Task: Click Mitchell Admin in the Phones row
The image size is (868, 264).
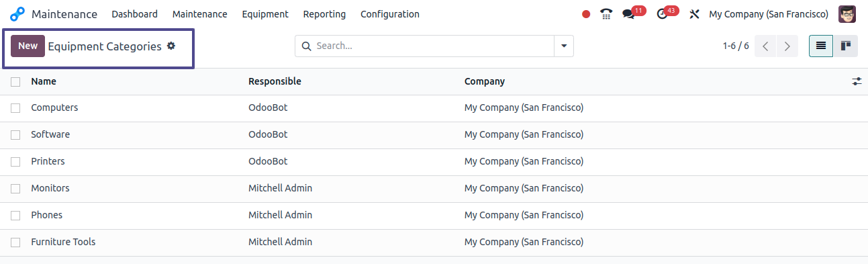Action: (280, 215)
